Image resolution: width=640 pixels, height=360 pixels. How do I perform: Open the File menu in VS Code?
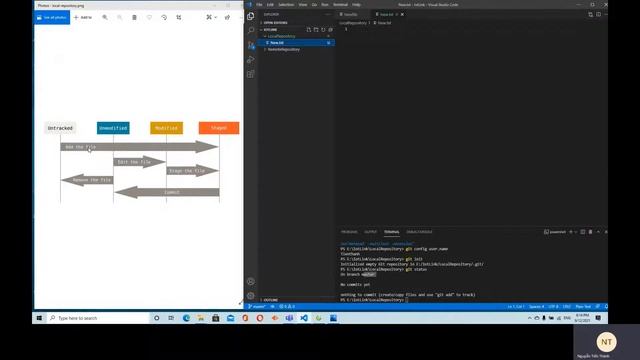[x=259, y=4]
